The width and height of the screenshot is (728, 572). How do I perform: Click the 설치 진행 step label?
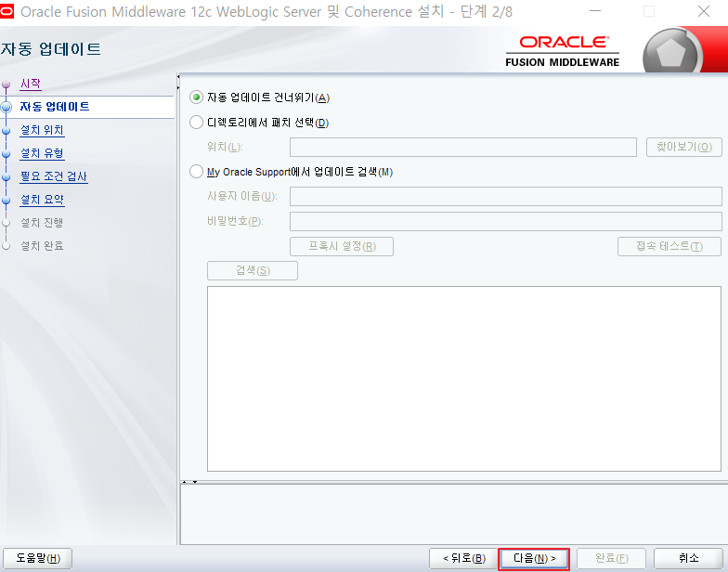coord(42,223)
